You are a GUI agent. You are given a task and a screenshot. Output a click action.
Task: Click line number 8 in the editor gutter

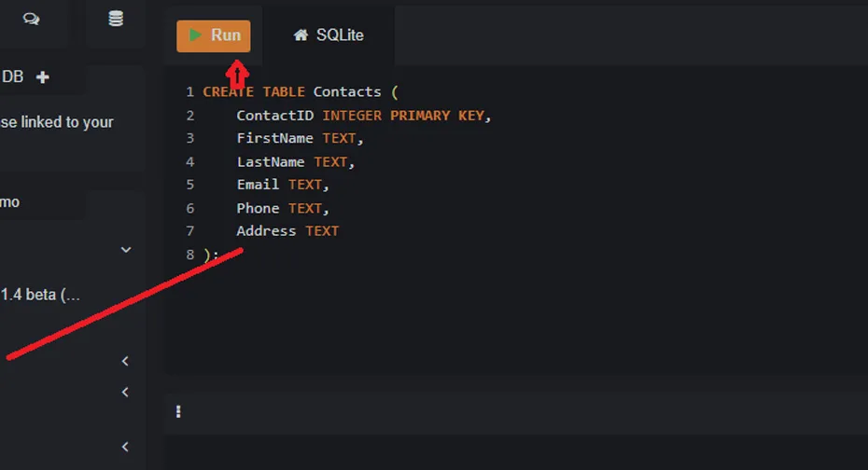click(x=190, y=255)
